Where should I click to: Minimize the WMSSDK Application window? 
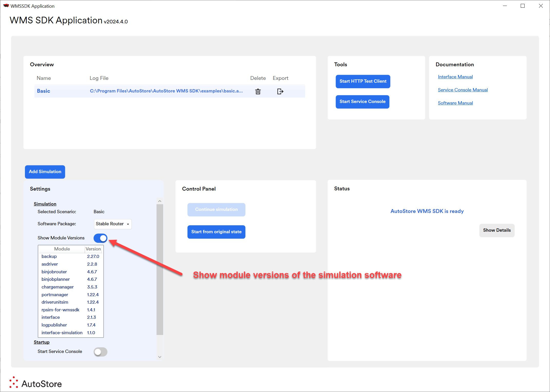point(505,6)
